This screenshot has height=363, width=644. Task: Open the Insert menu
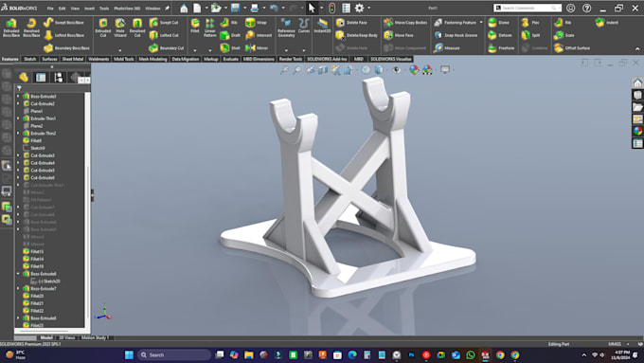(89, 9)
